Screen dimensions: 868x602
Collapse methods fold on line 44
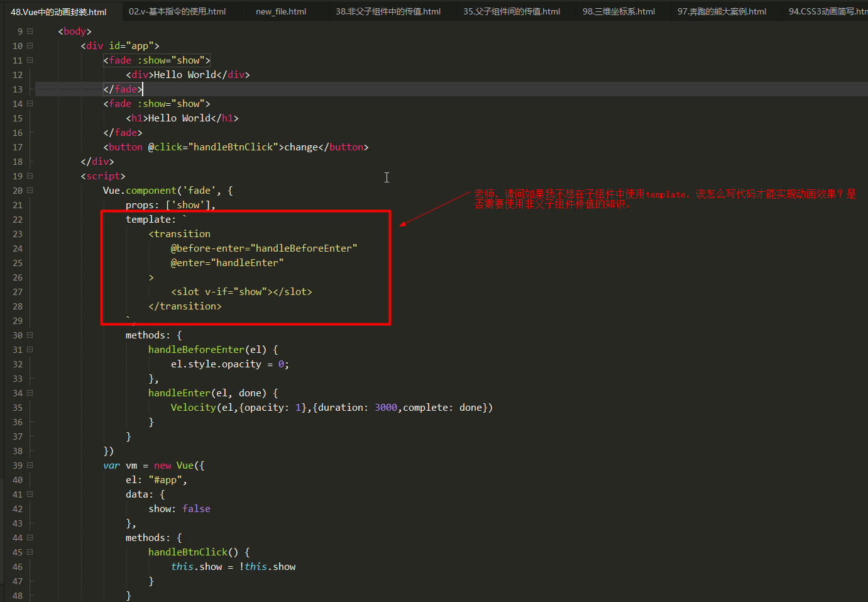coord(30,537)
